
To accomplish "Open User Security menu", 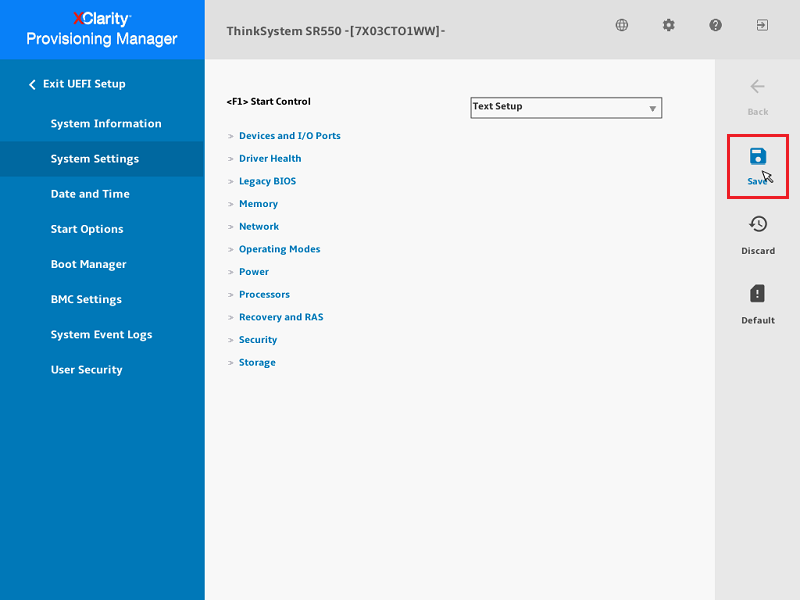I will (x=86, y=370).
